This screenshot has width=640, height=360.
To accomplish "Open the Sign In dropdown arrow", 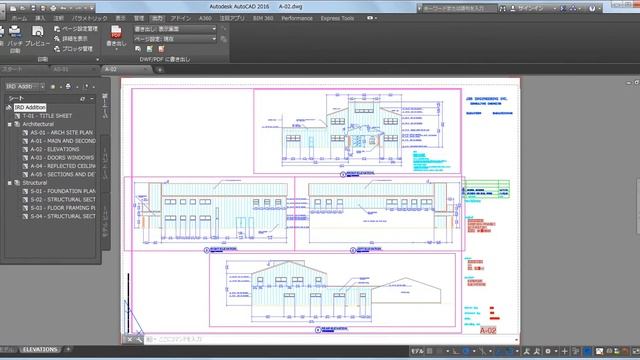I will pos(554,8).
